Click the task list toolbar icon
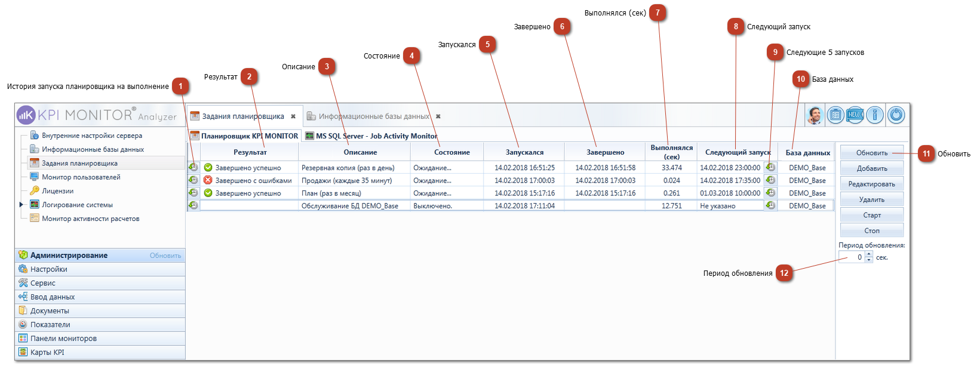Screen dimensions: 980x366 835,115
